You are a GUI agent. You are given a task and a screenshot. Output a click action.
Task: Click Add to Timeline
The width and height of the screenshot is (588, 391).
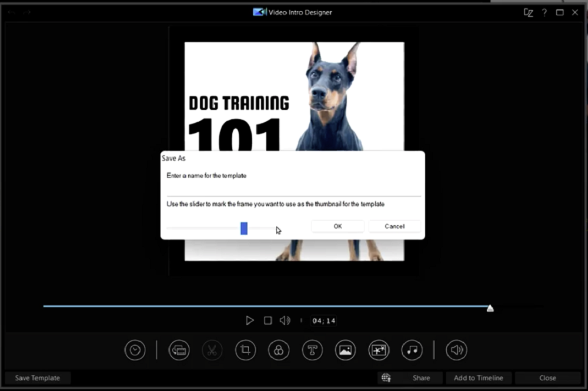pos(479,378)
